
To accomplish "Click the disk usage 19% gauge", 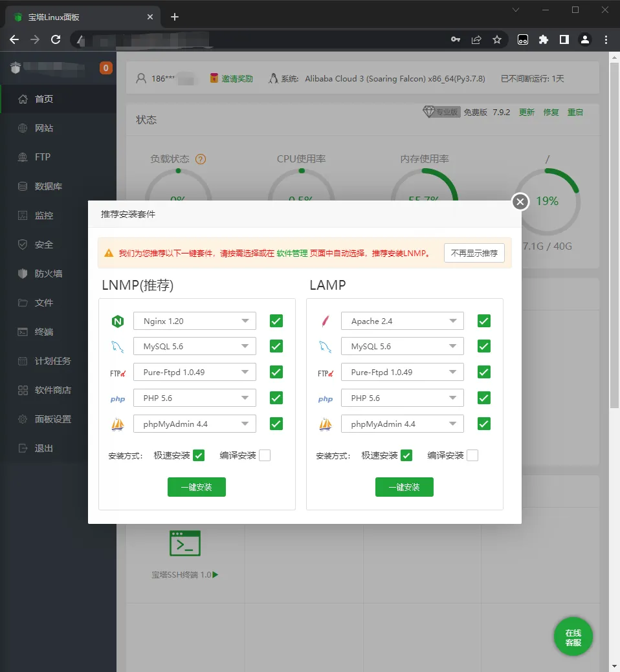I will [547, 201].
